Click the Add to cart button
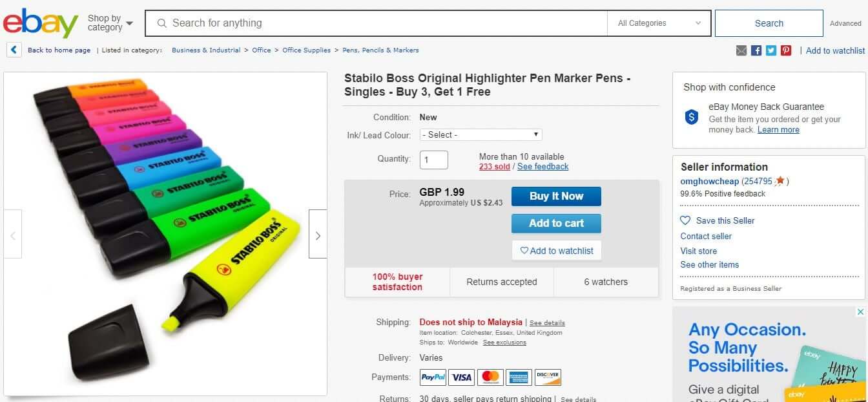Screen dimensions: 868x402 click(x=556, y=223)
